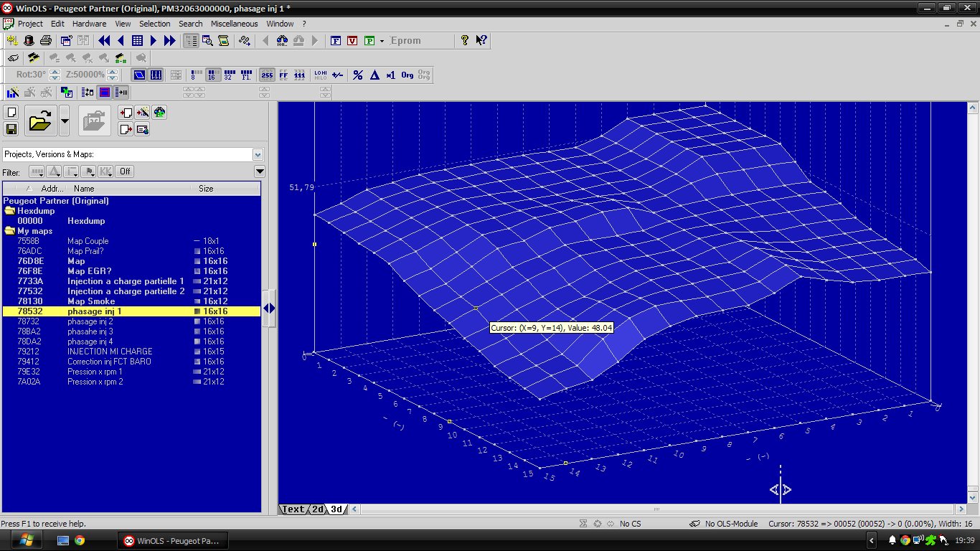Click the delta difference display icon
Image resolution: width=980 pixels, height=551 pixels.
374,75
